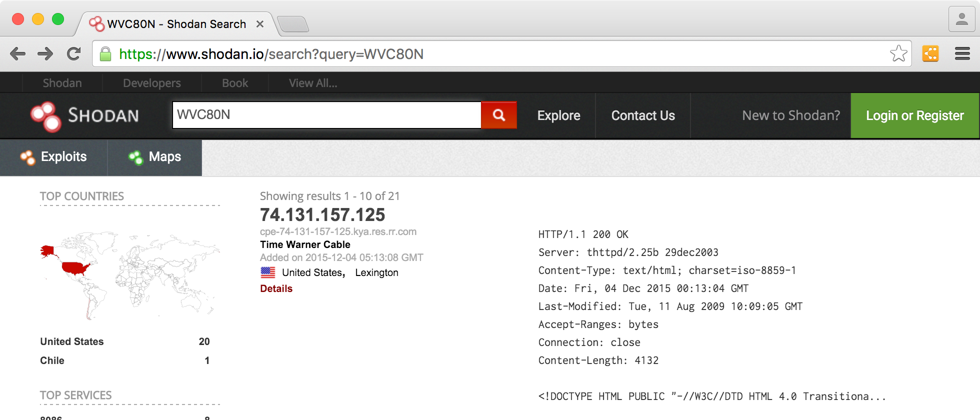Viewport: 980px width, 420px height.
Task: Click the orange extension icon in toolbar
Action: click(x=930, y=53)
